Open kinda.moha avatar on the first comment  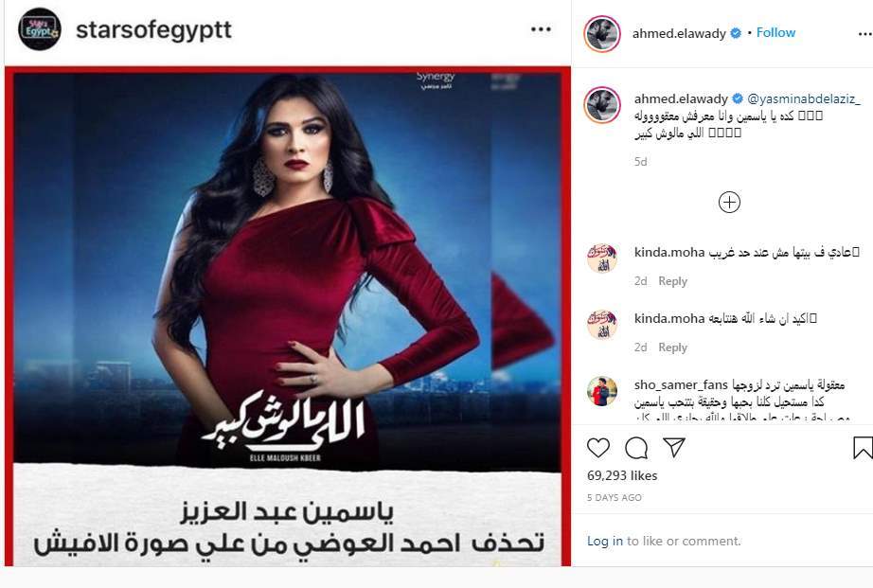pyautogui.click(x=602, y=258)
